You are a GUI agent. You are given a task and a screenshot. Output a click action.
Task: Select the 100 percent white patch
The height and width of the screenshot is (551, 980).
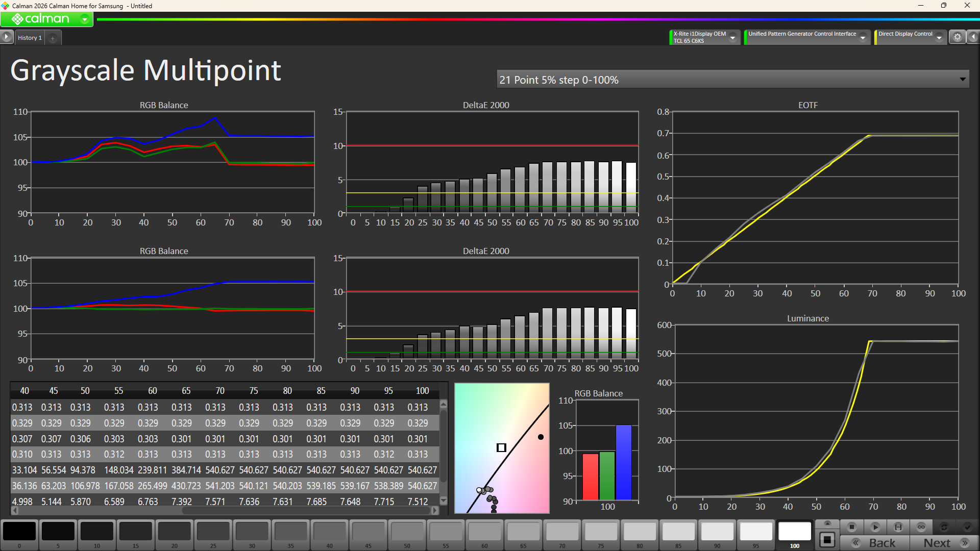pos(794,532)
